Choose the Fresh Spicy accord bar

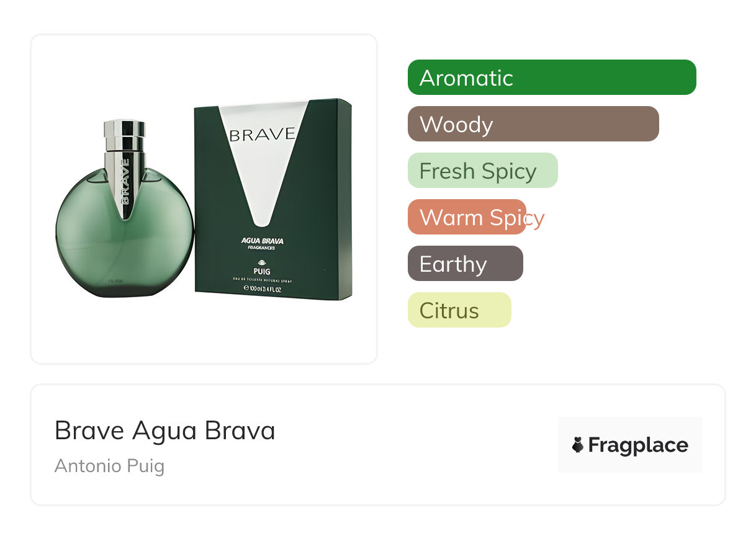482,171
